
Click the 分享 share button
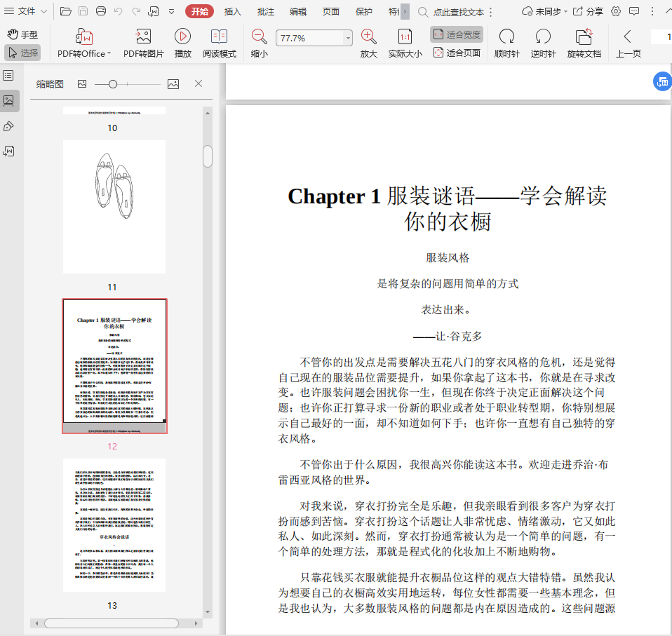[588, 11]
